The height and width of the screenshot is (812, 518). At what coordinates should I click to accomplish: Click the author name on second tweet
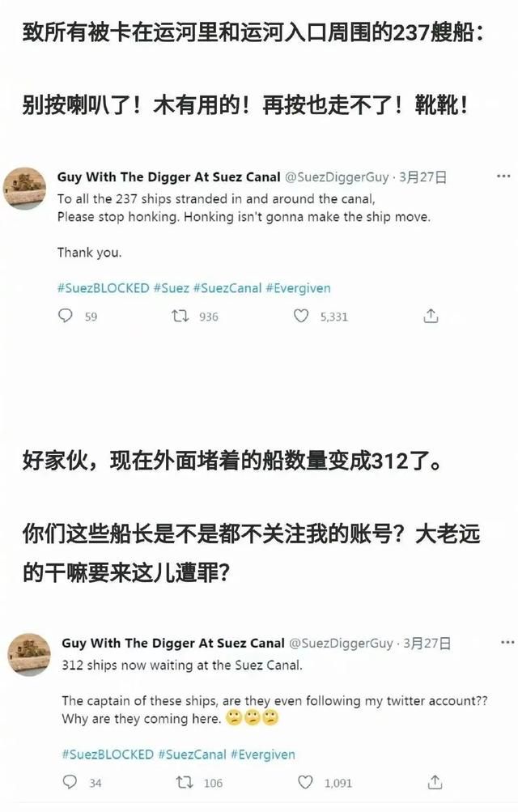(173, 643)
